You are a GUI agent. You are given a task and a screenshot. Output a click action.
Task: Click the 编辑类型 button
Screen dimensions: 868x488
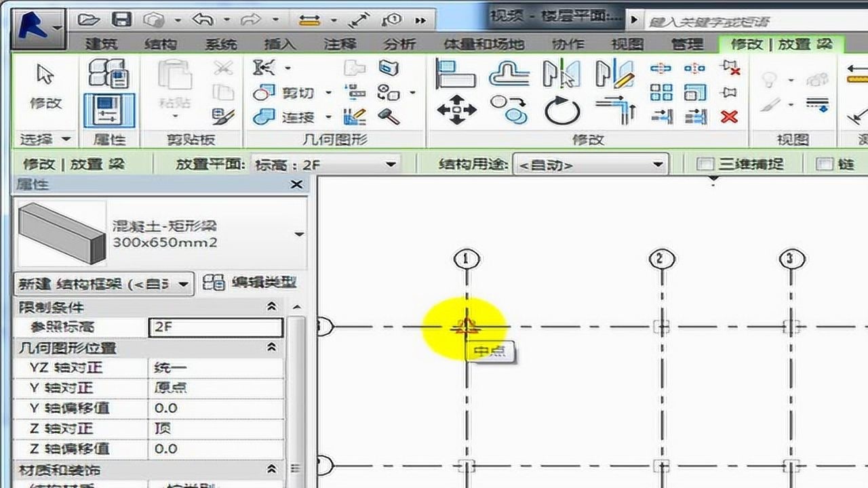coord(250,283)
